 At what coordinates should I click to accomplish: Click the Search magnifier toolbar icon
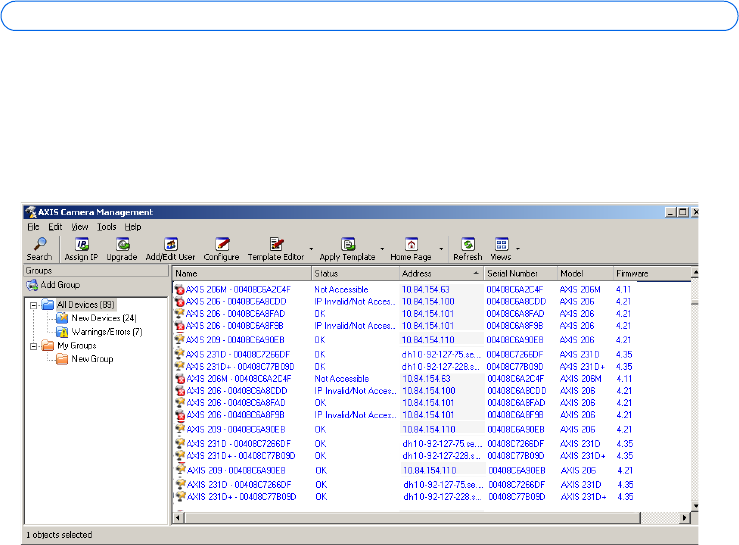pyautogui.click(x=40, y=244)
